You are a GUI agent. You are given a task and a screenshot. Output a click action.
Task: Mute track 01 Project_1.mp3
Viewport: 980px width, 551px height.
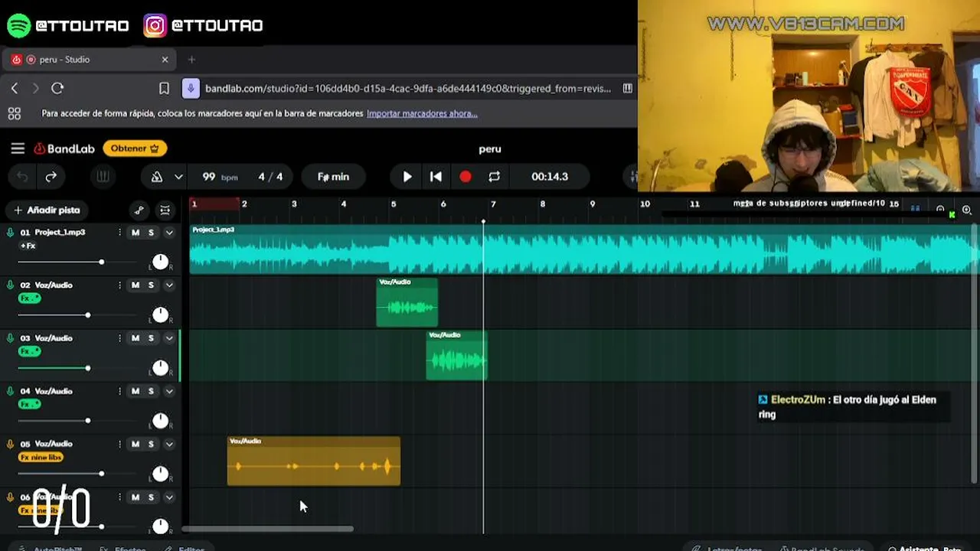click(x=136, y=233)
